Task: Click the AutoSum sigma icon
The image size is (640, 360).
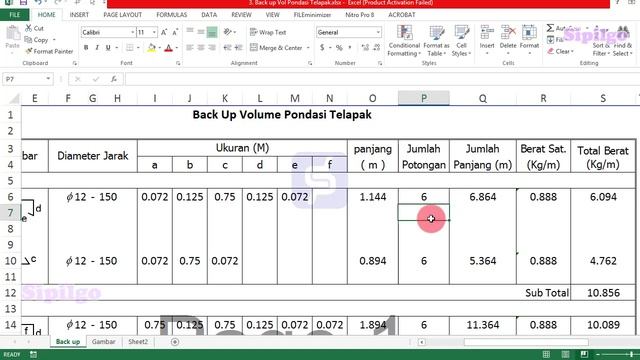Action: [550, 28]
